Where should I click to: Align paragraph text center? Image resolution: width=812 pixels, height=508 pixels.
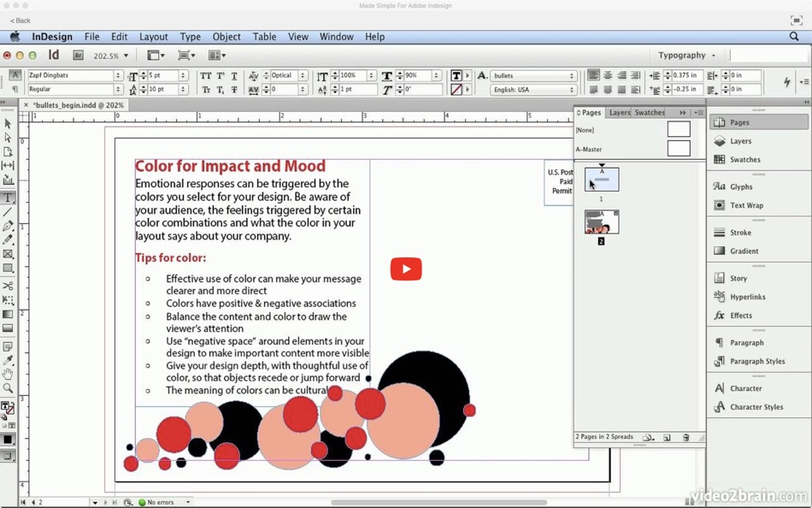coord(608,75)
